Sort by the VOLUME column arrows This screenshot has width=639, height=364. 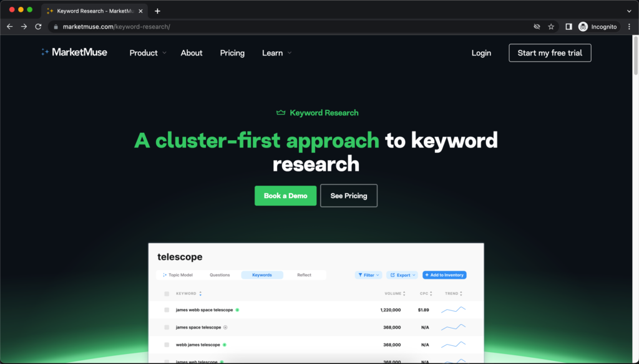point(404,294)
